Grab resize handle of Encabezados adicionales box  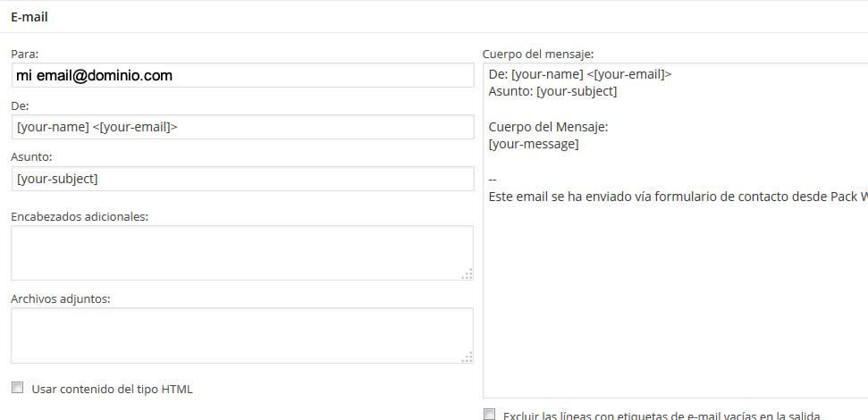(468, 274)
